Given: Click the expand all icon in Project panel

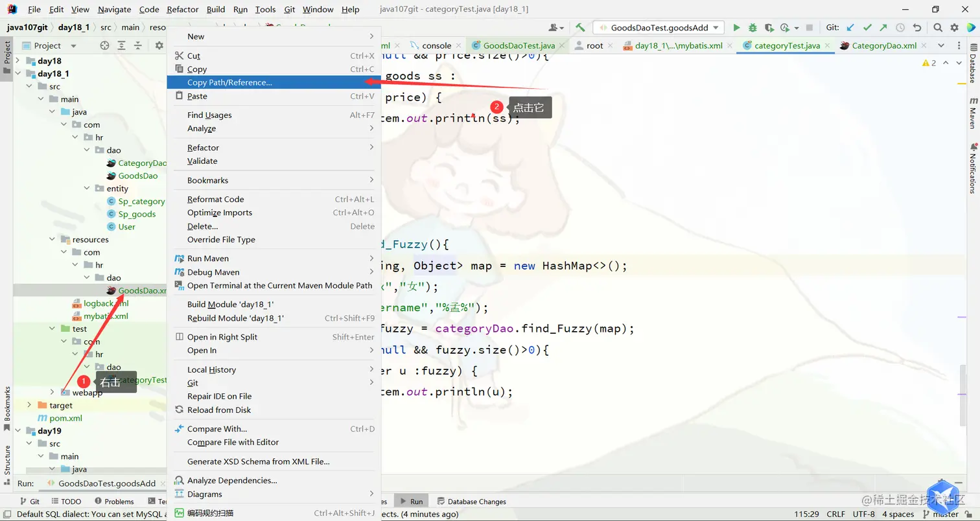Looking at the screenshot, I should pyautogui.click(x=121, y=45).
